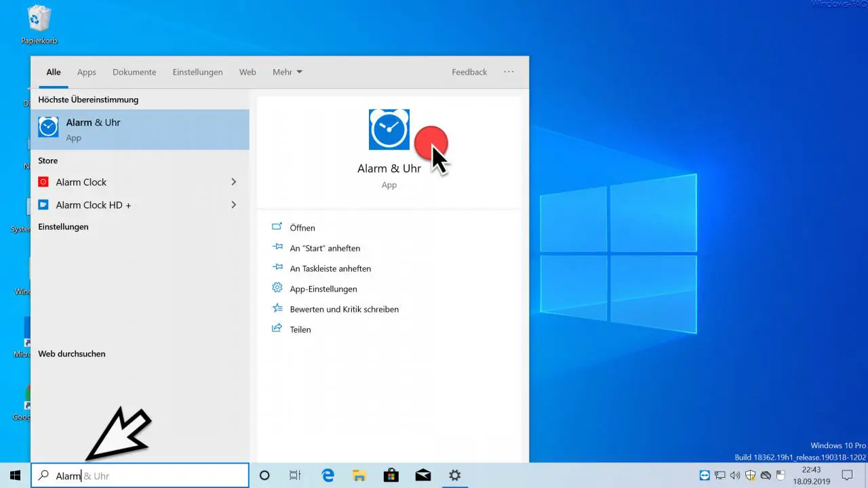Click the pin icon next to An "Start" anheften
Viewport: 868px width, 488px height.
[277, 248]
